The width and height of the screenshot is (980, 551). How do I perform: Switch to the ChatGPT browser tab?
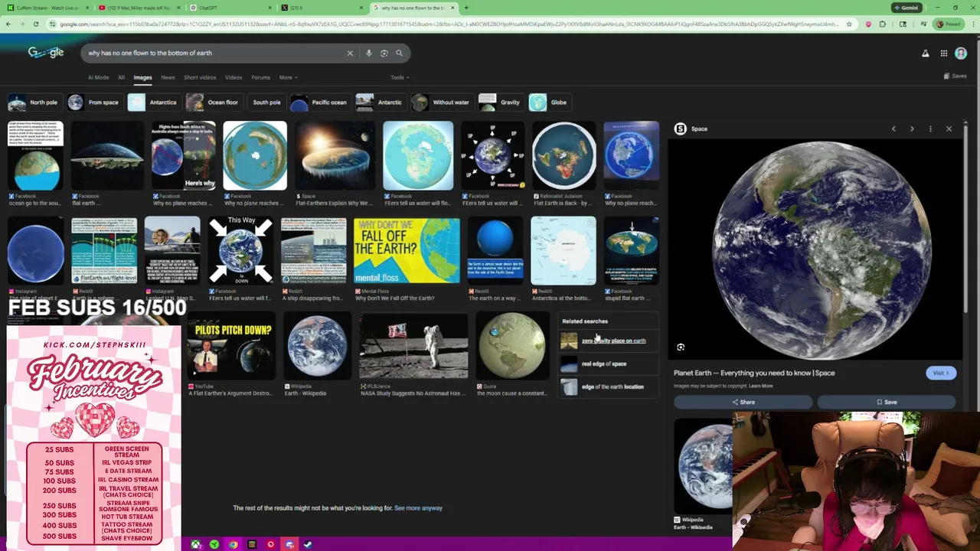pos(230,8)
